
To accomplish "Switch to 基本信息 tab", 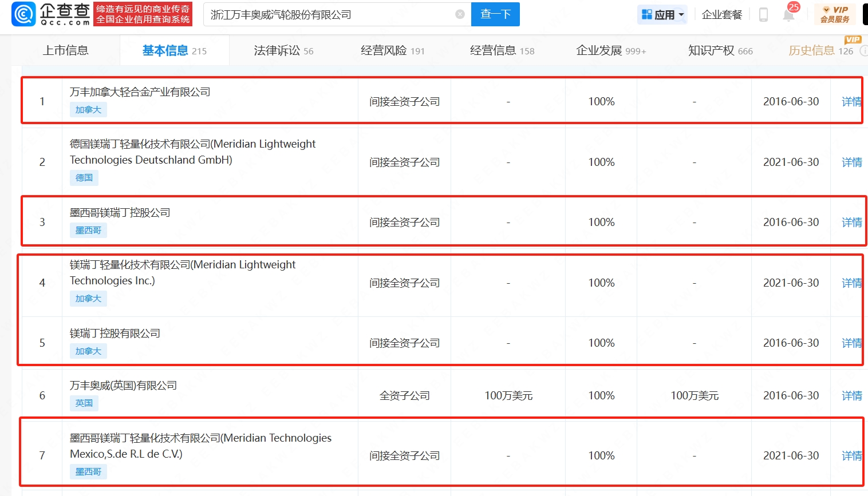I will point(175,50).
